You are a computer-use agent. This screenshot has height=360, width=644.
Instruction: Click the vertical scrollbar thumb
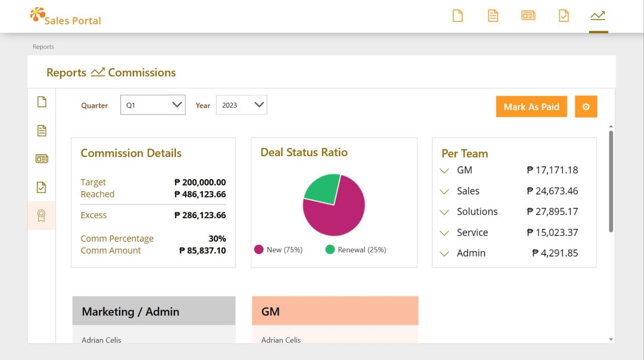[611, 181]
